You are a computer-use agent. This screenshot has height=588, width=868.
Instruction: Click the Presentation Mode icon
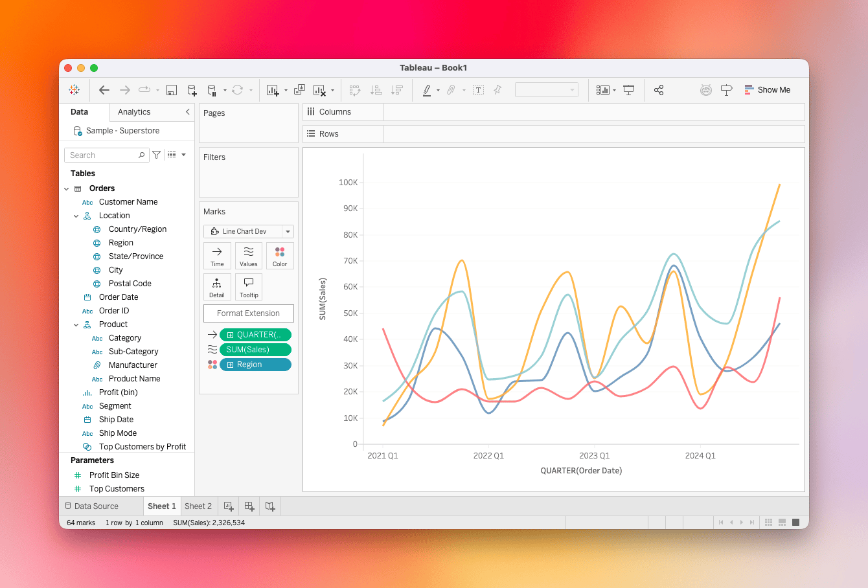[x=629, y=90]
